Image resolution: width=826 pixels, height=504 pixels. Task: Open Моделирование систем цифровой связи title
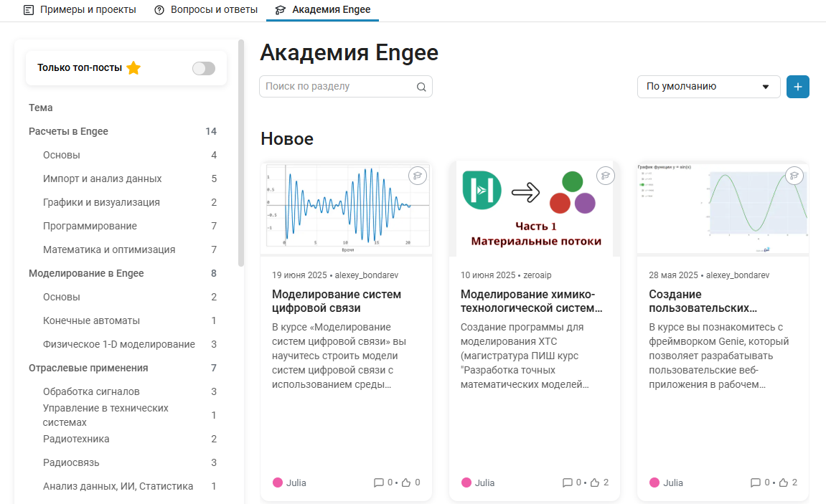[x=337, y=301]
